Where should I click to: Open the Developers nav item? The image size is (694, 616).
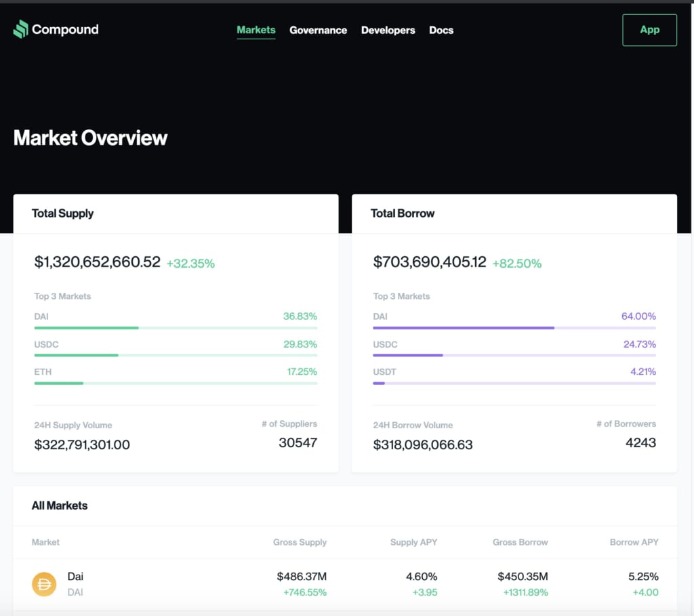pos(388,30)
